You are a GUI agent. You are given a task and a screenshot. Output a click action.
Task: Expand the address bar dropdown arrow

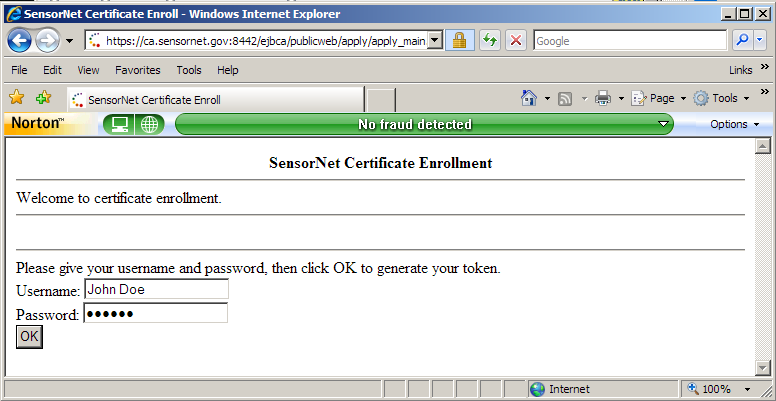434,41
